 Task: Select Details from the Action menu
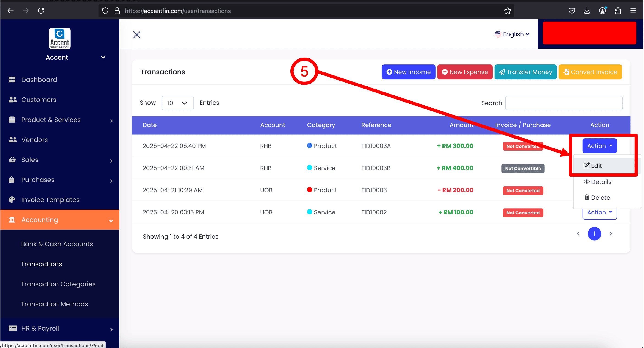point(600,182)
